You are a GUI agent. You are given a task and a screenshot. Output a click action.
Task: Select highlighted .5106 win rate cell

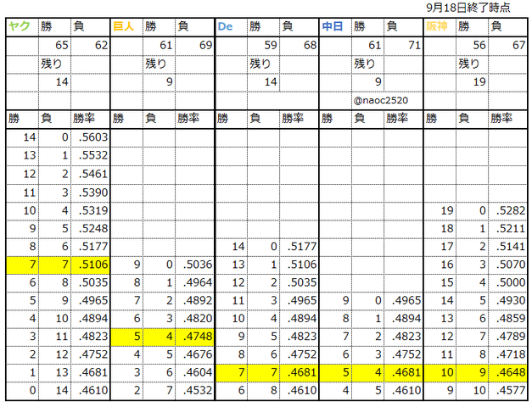[90, 265]
